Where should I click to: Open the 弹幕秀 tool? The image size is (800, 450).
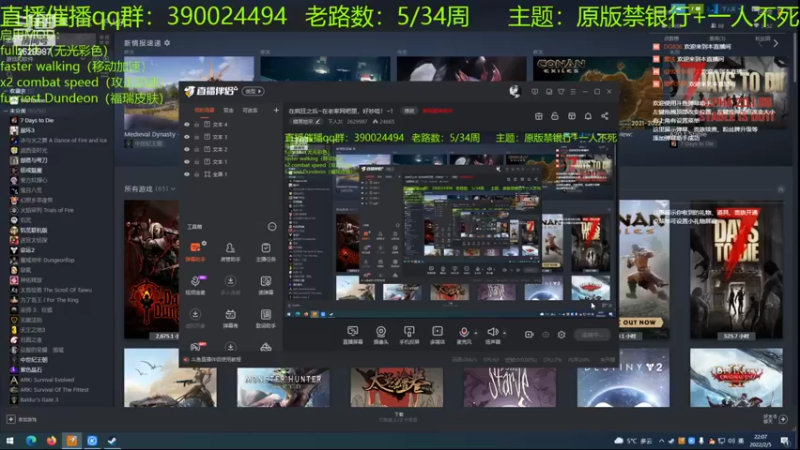coord(230,318)
